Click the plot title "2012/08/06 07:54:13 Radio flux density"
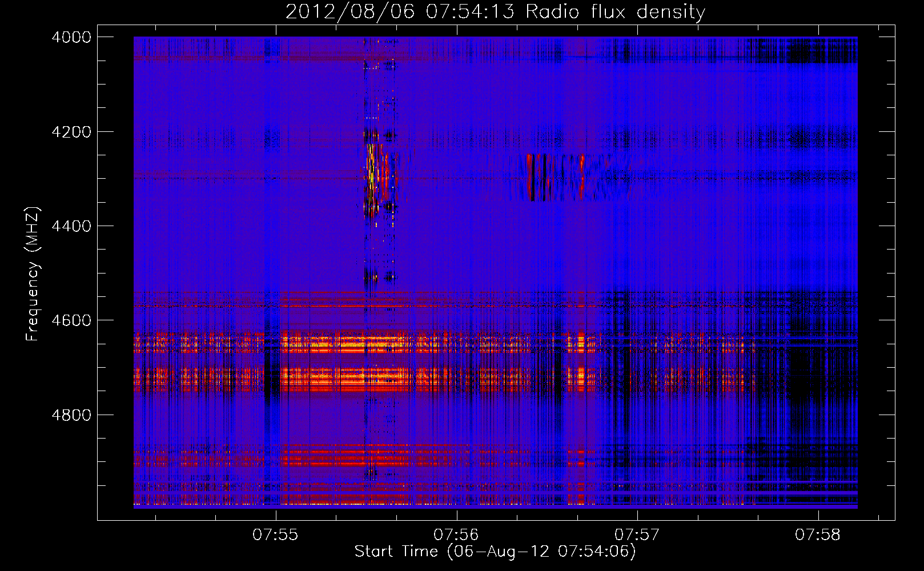 (495, 11)
